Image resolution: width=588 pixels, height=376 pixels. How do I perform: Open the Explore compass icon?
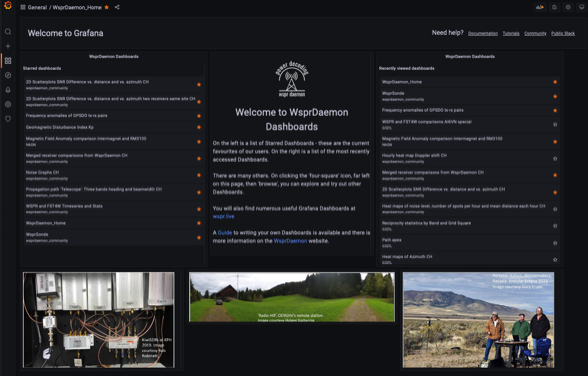tap(8, 75)
